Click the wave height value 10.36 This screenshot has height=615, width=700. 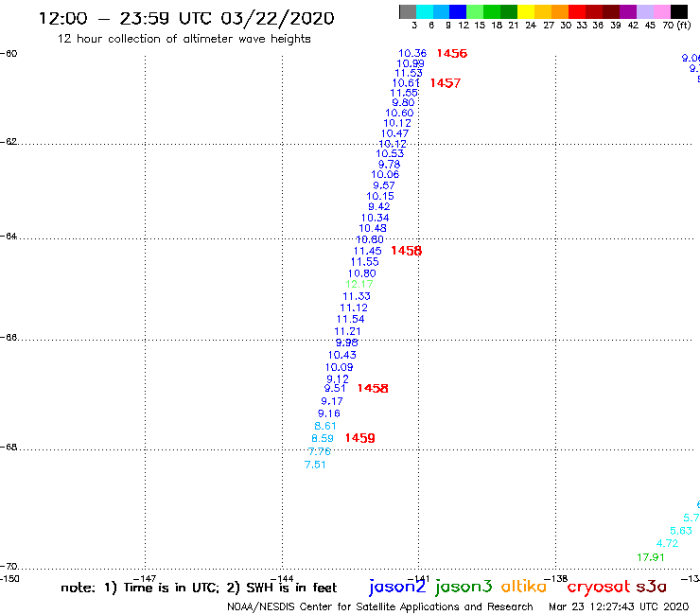coord(412,54)
